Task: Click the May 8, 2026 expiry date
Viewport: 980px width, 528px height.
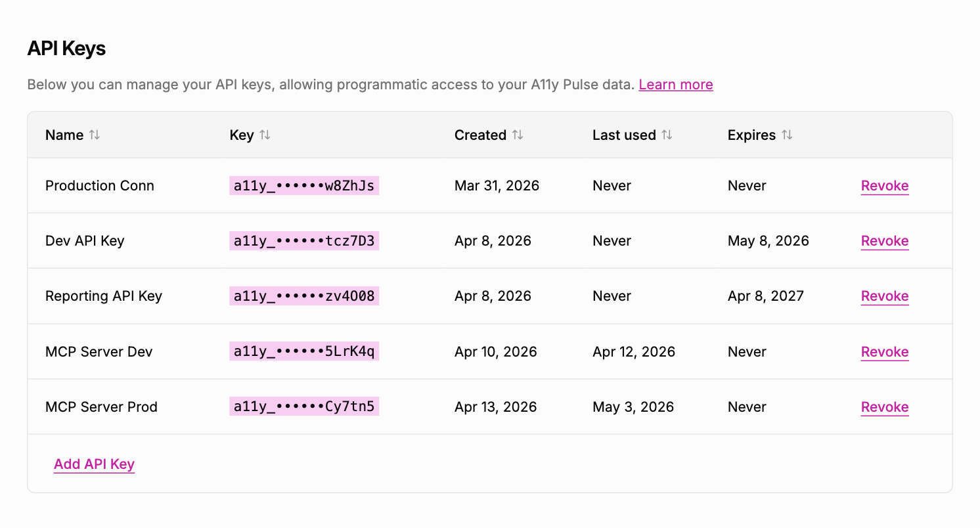Action: 768,241
